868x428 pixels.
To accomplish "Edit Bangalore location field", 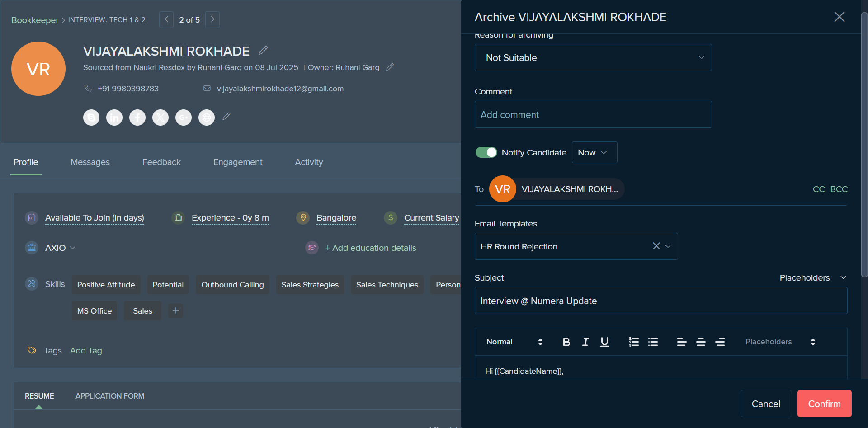I will tap(336, 218).
